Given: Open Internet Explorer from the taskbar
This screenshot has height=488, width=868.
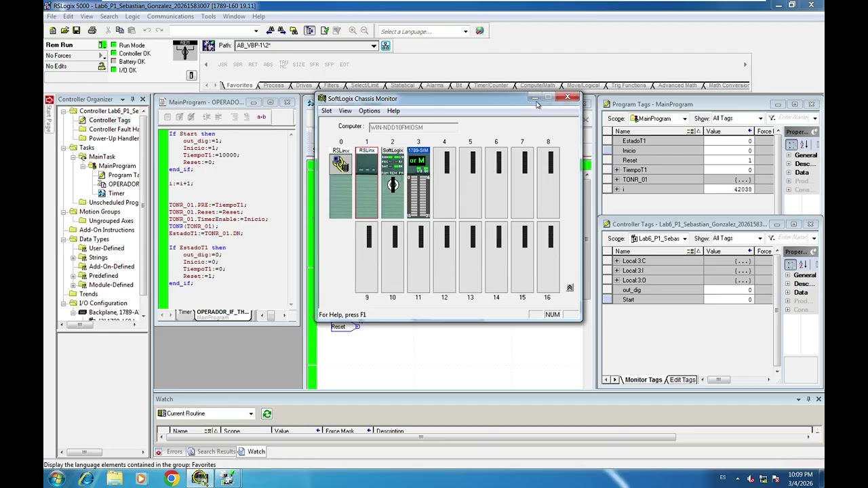Looking at the screenshot, I should click(86, 479).
